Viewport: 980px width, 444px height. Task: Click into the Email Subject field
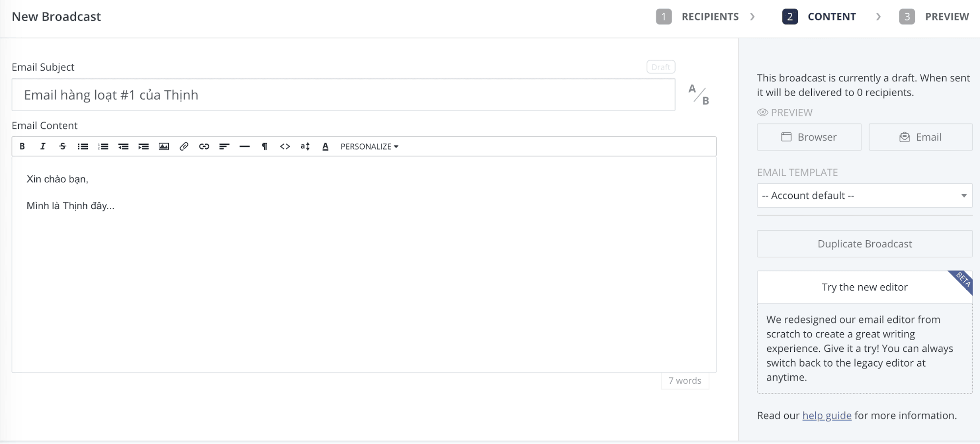pos(343,95)
